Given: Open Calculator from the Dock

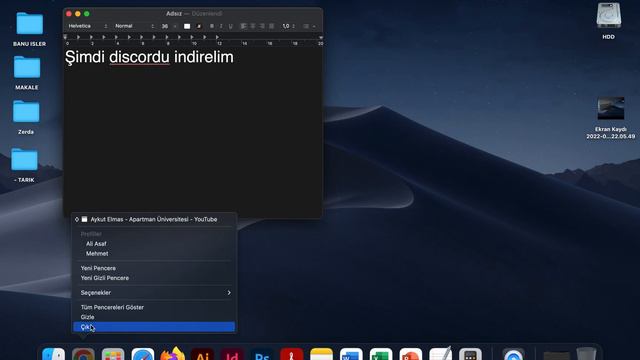Looking at the screenshot, I should (x=470, y=354).
